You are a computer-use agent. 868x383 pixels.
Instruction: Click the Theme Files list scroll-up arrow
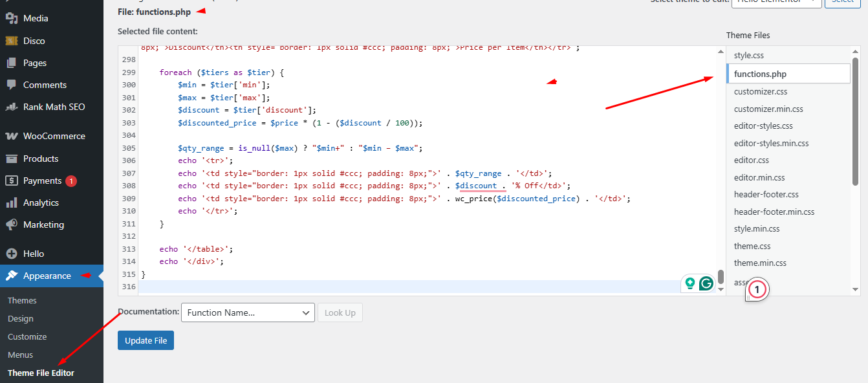(855, 52)
